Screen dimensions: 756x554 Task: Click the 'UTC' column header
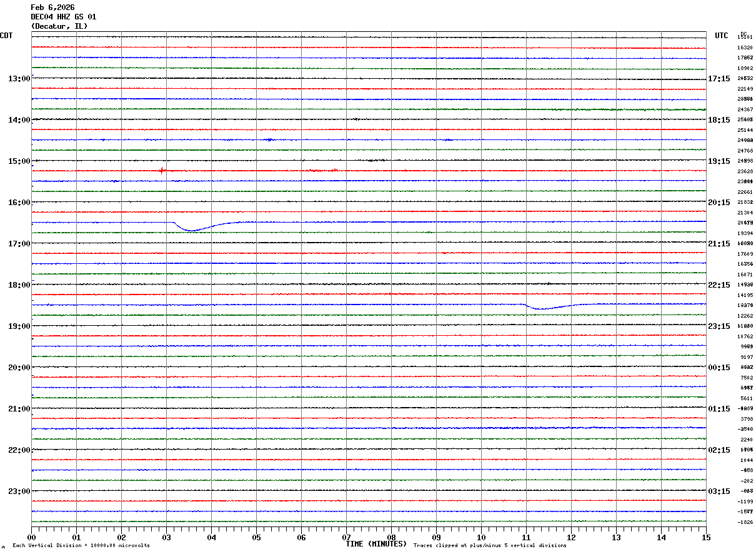722,36
